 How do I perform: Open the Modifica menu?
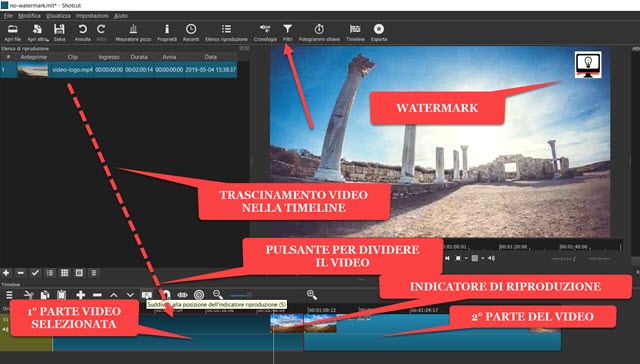[x=29, y=16]
